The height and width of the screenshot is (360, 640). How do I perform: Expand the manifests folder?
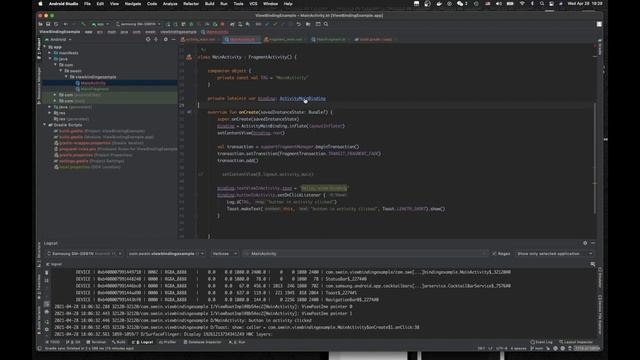[x=50, y=53]
